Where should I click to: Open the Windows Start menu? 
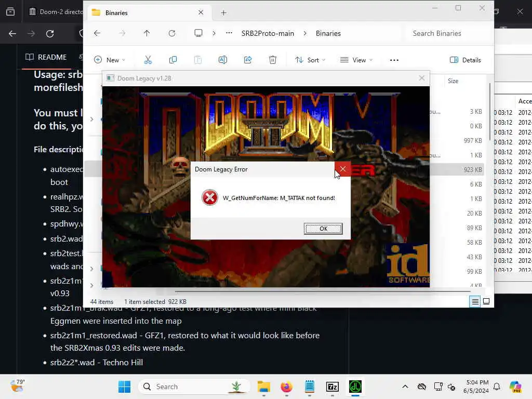tap(125, 387)
